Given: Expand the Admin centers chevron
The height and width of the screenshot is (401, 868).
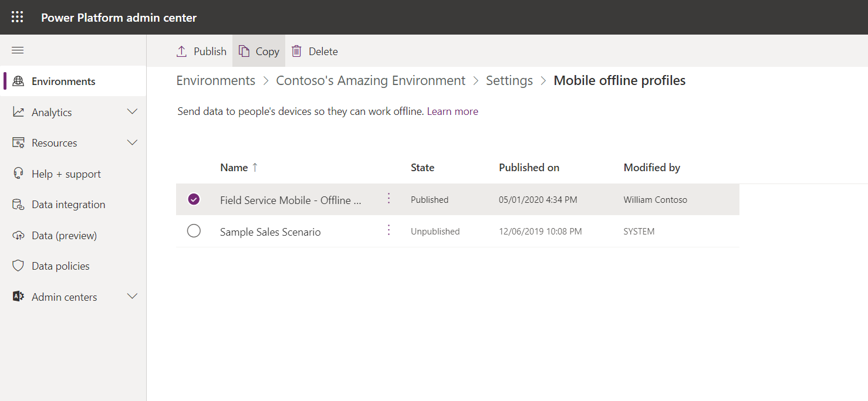Looking at the screenshot, I should click(133, 296).
